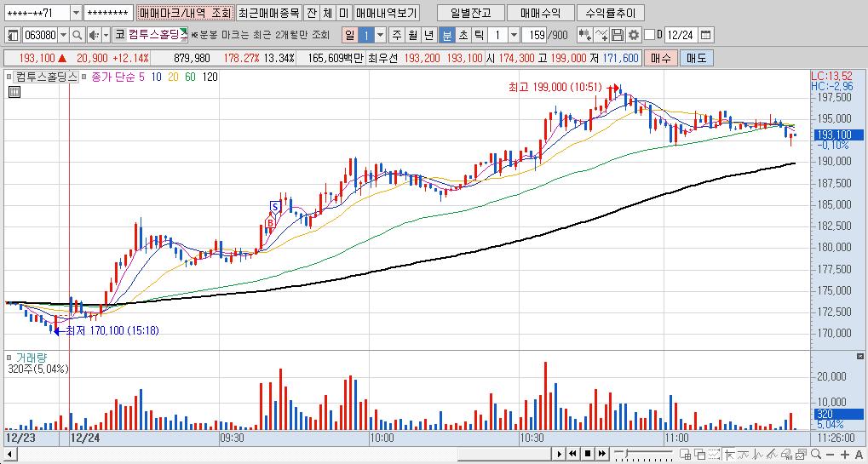Switch chart to '초' seconds period
This screenshot has height=464, width=868.
click(463, 36)
